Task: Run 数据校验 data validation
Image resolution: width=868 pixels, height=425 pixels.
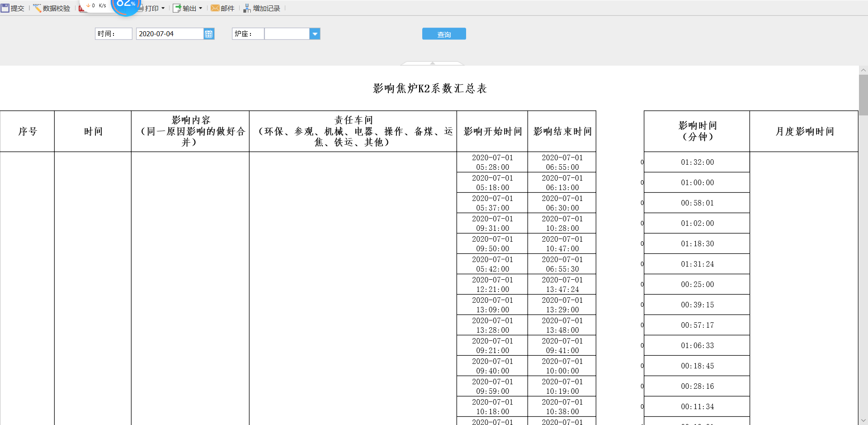Action: tap(52, 8)
